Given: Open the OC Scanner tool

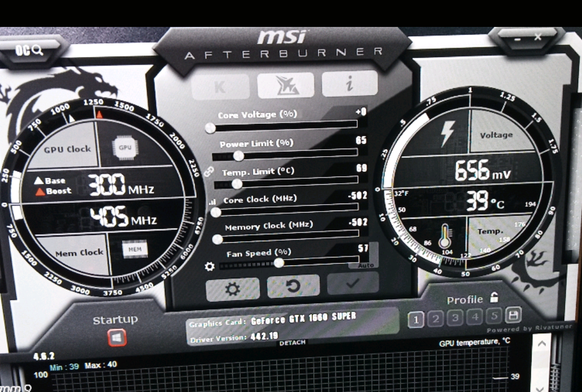Looking at the screenshot, I should [29, 50].
